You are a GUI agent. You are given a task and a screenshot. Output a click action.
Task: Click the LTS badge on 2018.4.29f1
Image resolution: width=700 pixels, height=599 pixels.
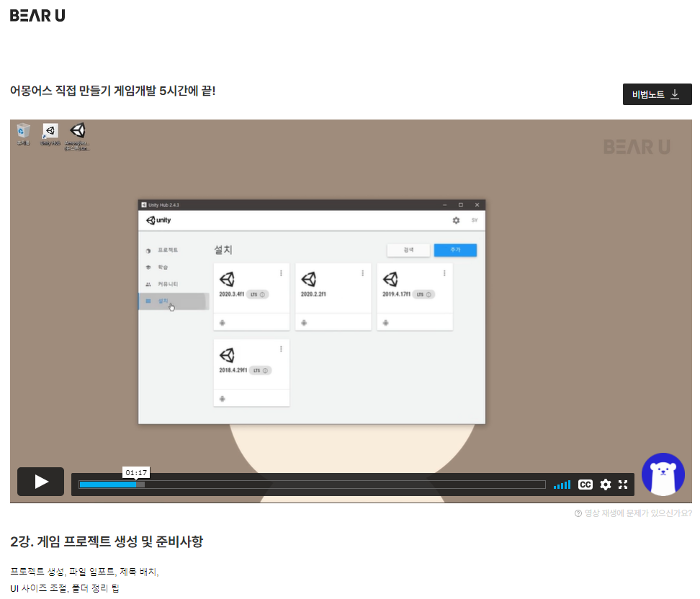point(260,371)
